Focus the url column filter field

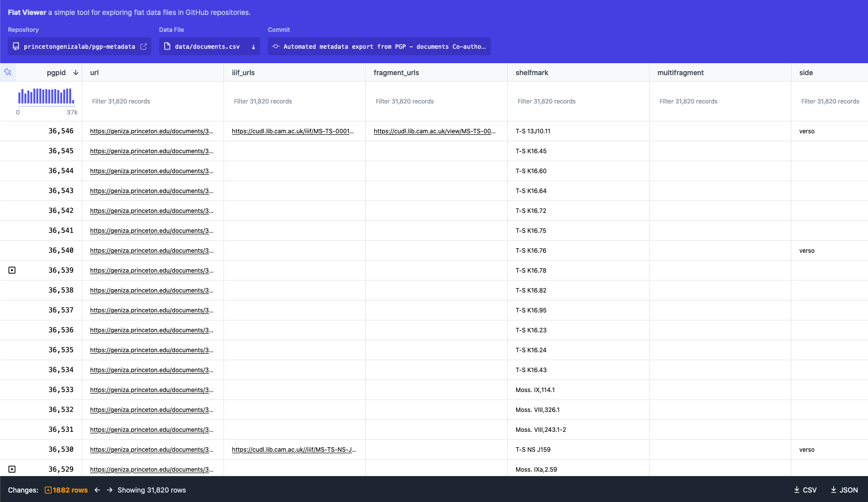tap(153, 101)
